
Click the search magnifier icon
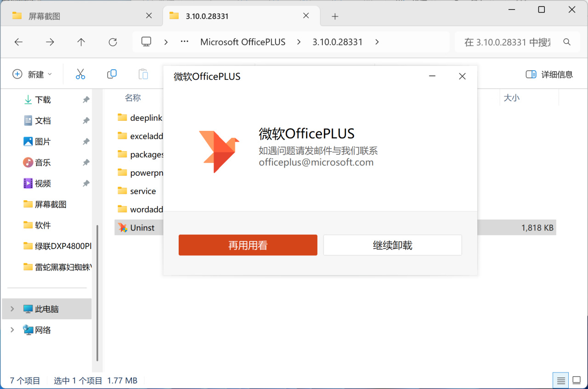pyautogui.click(x=567, y=42)
